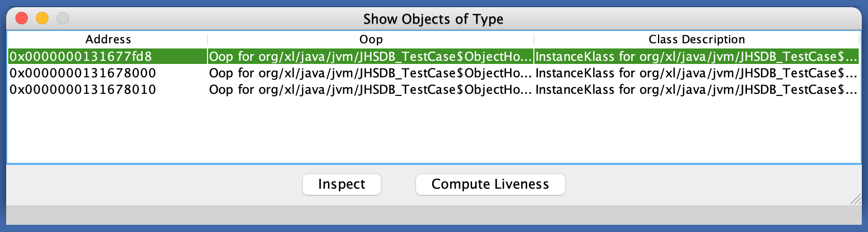Click the Oop column header
The image size is (868, 232).
coord(371,40)
